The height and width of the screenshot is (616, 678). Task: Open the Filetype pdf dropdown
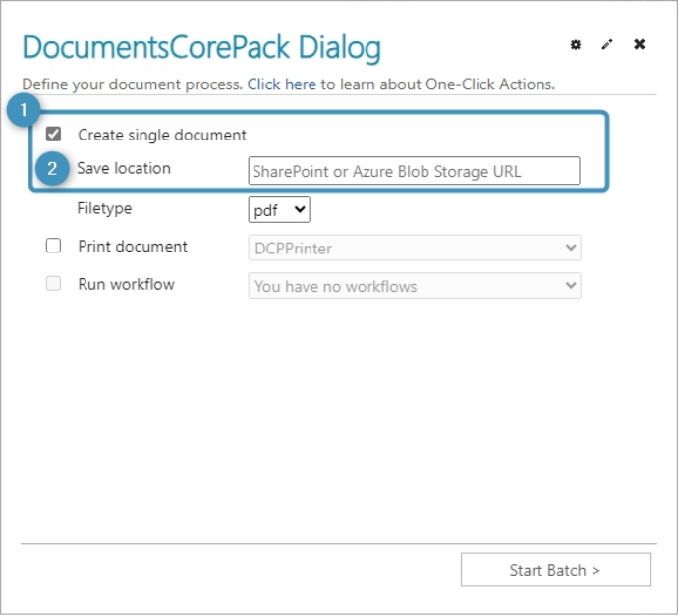pos(279,210)
